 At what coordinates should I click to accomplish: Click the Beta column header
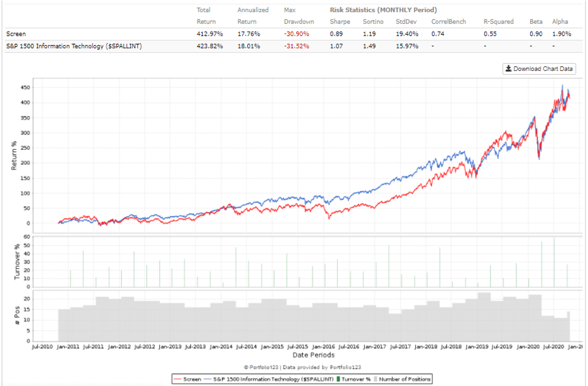click(536, 22)
